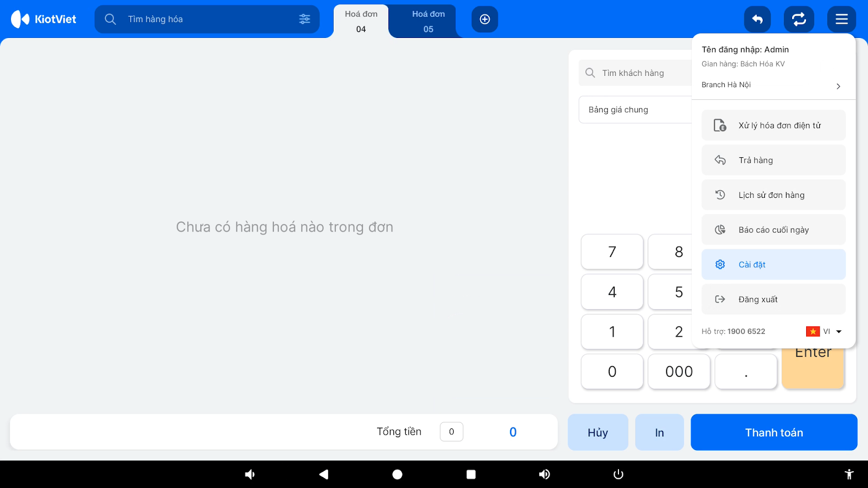Switch to Hoá đơn 05 tab
The width and height of the screenshot is (868, 488).
pyautogui.click(x=429, y=22)
